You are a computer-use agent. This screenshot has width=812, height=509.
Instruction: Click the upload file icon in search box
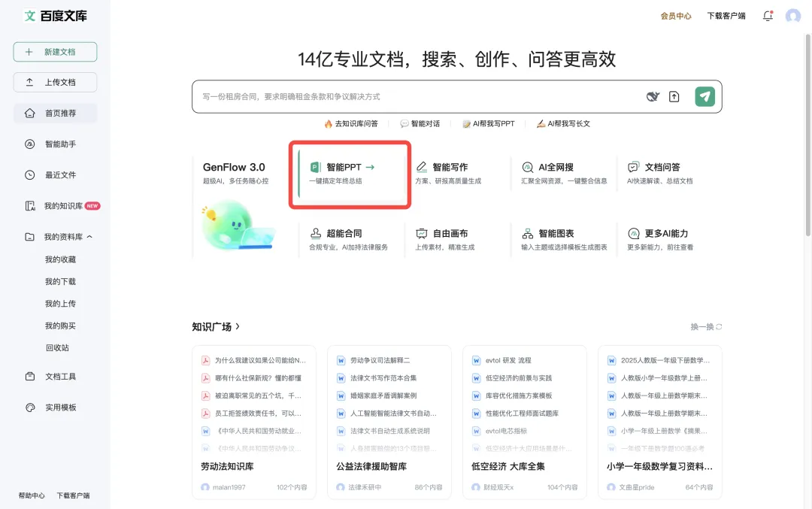[x=674, y=96]
